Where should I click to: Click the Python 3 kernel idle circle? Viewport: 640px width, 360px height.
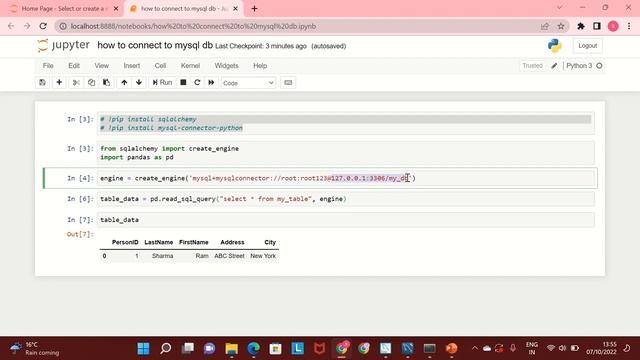[x=599, y=66]
